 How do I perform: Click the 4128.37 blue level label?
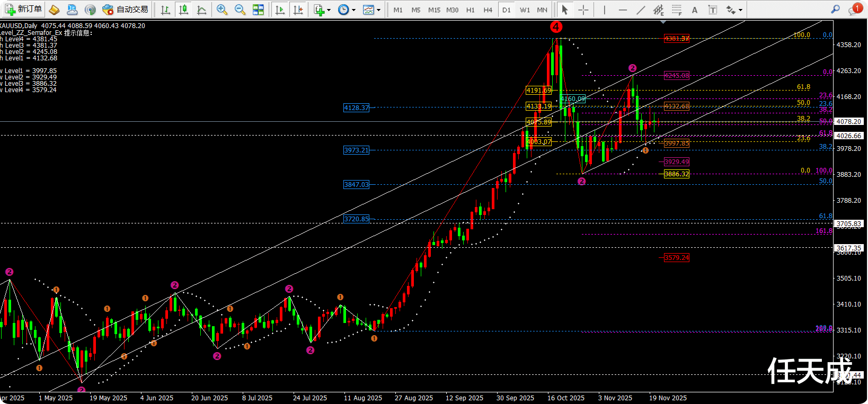point(356,107)
